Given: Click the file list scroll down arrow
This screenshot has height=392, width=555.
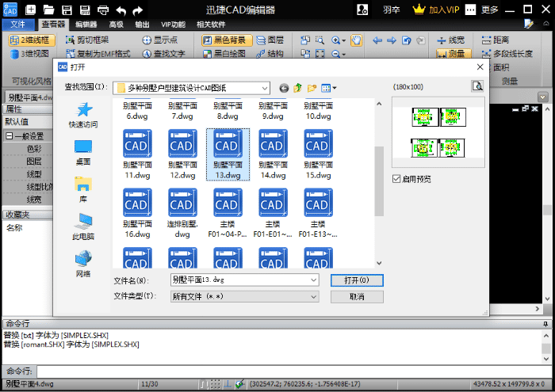Looking at the screenshot, I should 379,263.
